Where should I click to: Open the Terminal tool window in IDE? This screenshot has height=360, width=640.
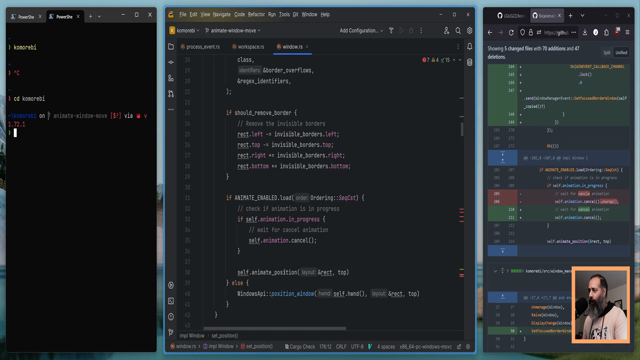[171, 301]
